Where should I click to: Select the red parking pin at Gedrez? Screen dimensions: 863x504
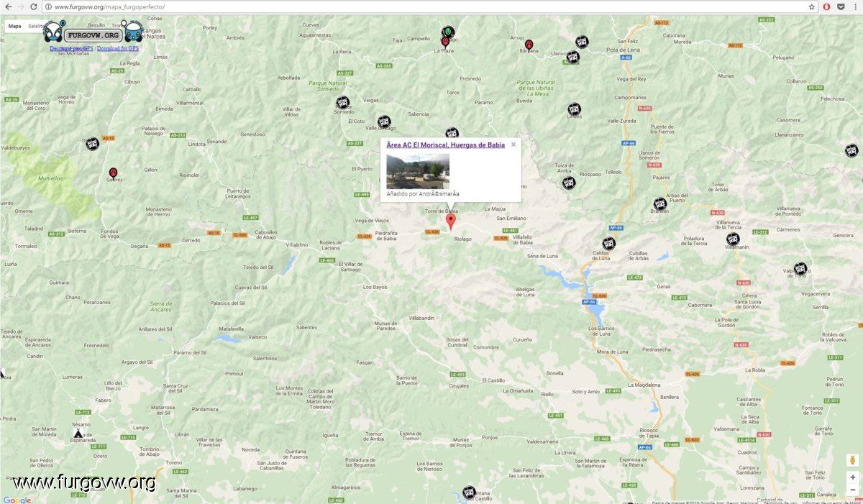[113, 173]
